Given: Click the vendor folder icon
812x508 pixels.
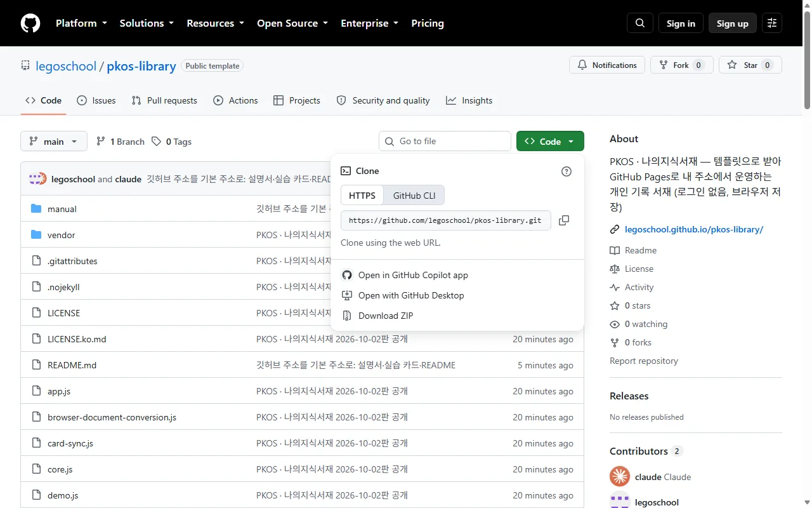Looking at the screenshot, I should tap(36, 235).
